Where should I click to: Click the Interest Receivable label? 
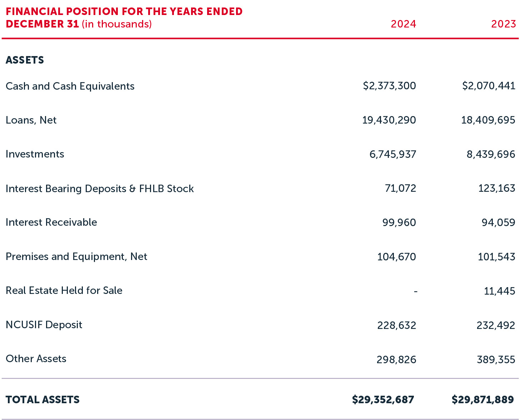coord(51,222)
